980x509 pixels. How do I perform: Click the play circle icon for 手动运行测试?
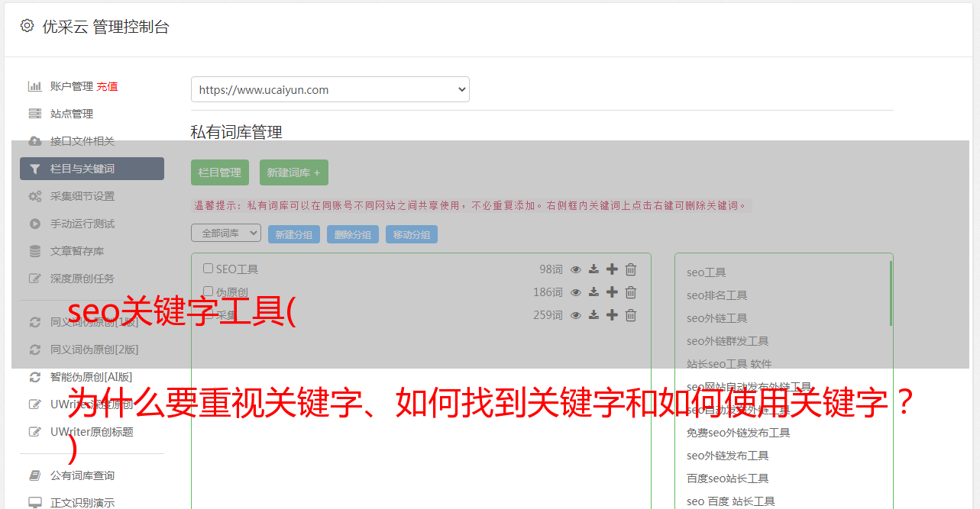coord(34,224)
